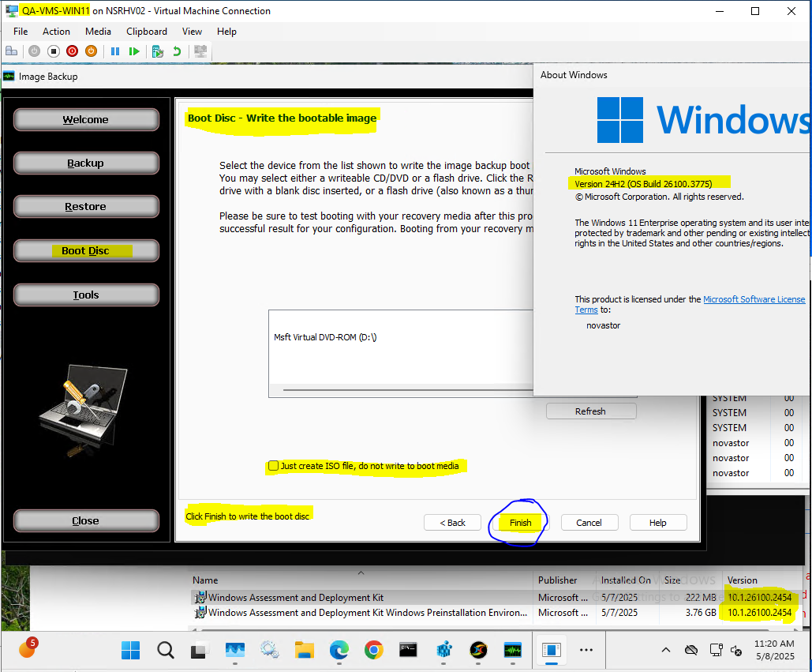Open Help from the wizard button row
Viewport: 812px width, 672px height.
[658, 523]
